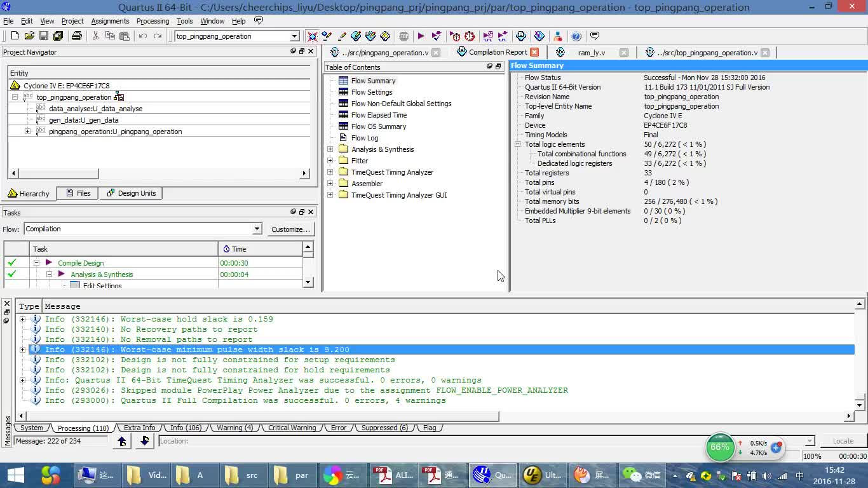Viewport: 868px width, 488px height.
Task: Open the Tools menu
Action: [x=184, y=21]
